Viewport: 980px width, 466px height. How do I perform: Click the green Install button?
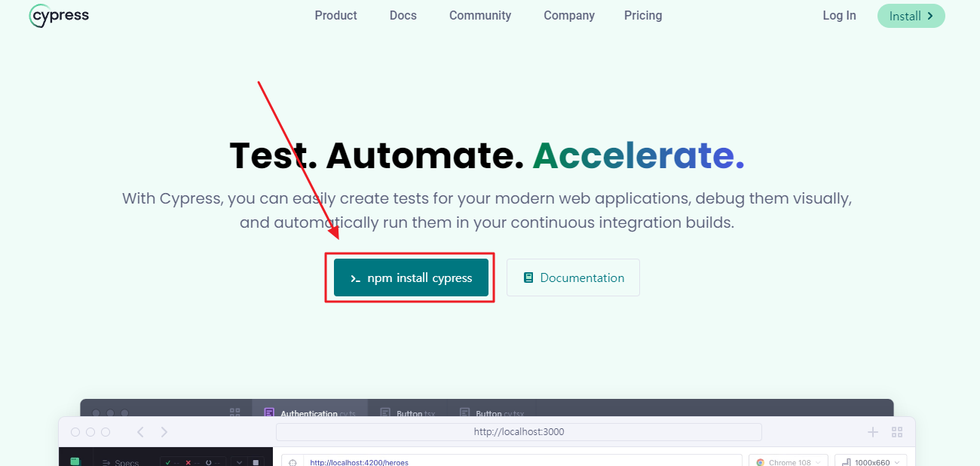(x=911, y=16)
